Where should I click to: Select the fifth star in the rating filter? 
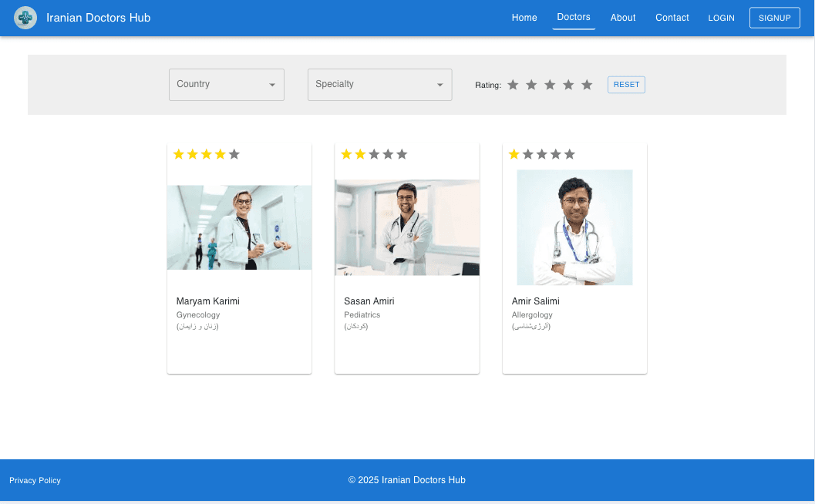coord(587,85)
